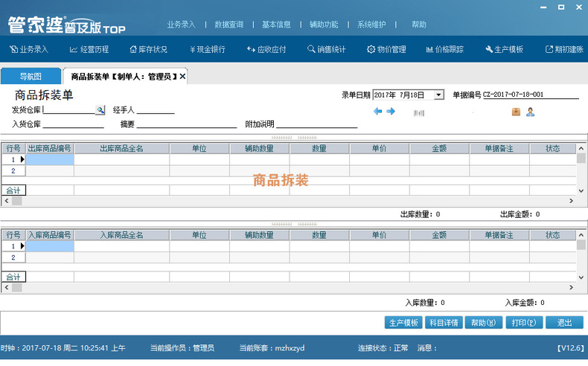This screenshot has height=366, width=588.
Task: Focus the 附加说明 input field
Action: click(x=317, y=124)
